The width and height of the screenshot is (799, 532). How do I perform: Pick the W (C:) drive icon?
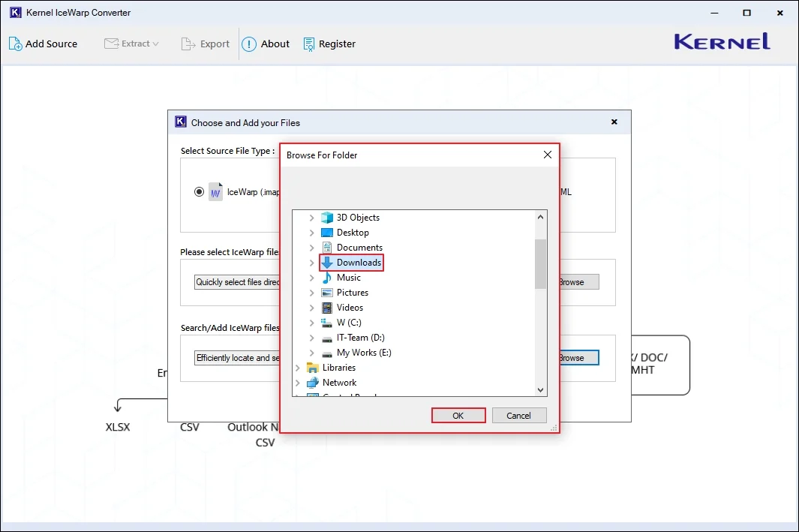tap(327, 323)
